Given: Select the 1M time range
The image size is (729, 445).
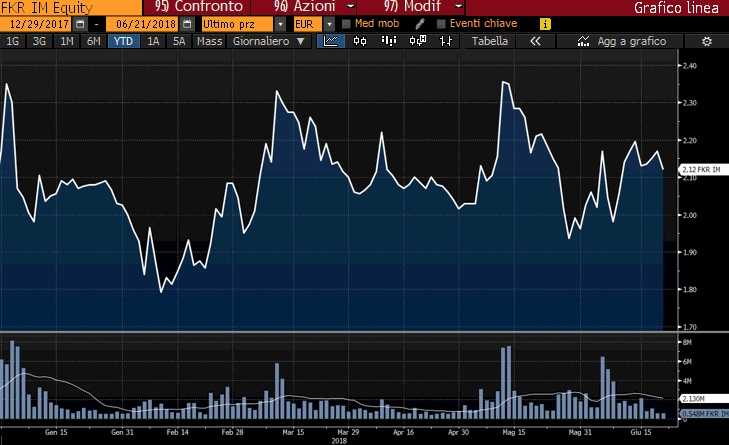Looking at the screenshot, I should click(x=67, y=41).
